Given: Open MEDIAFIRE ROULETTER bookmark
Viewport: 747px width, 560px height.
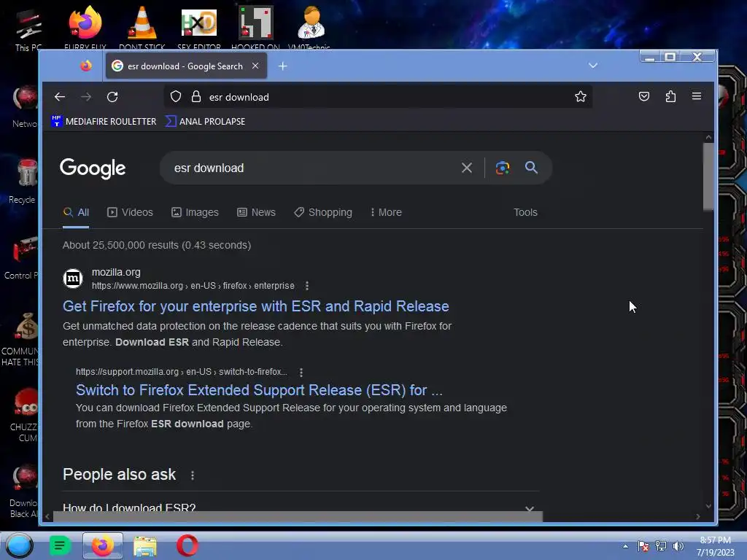Looking at the screenshot, I should click(104, 122).
